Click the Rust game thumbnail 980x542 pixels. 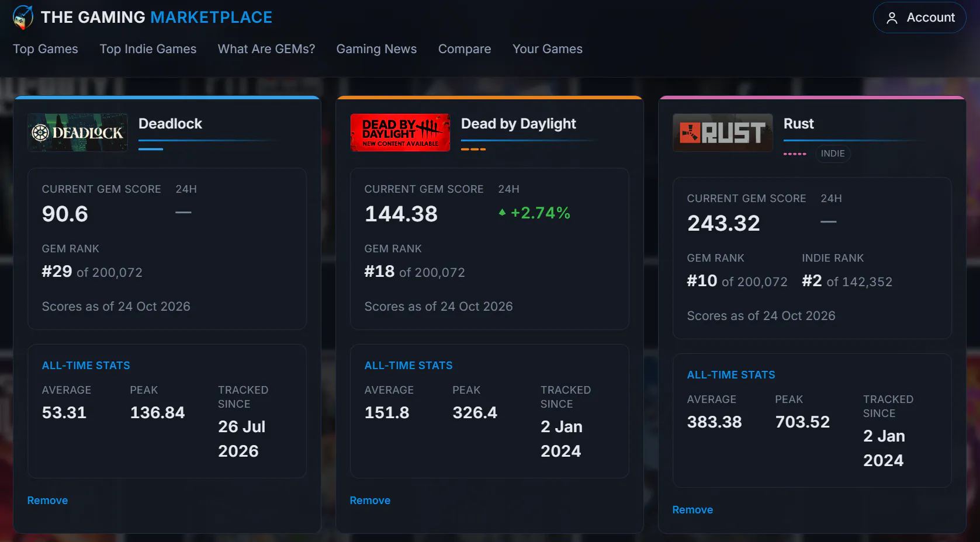pyautogui.click(x=723, y=133)
